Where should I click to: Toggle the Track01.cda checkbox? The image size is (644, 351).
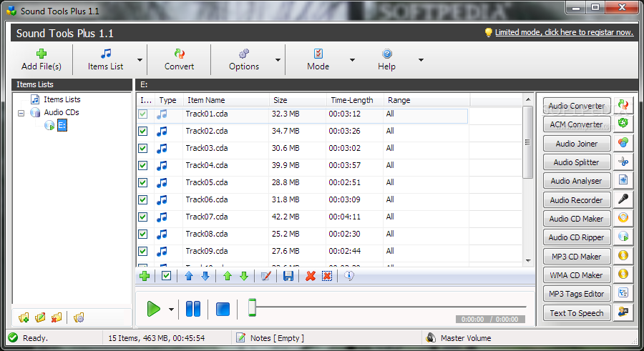coord(142,114)
